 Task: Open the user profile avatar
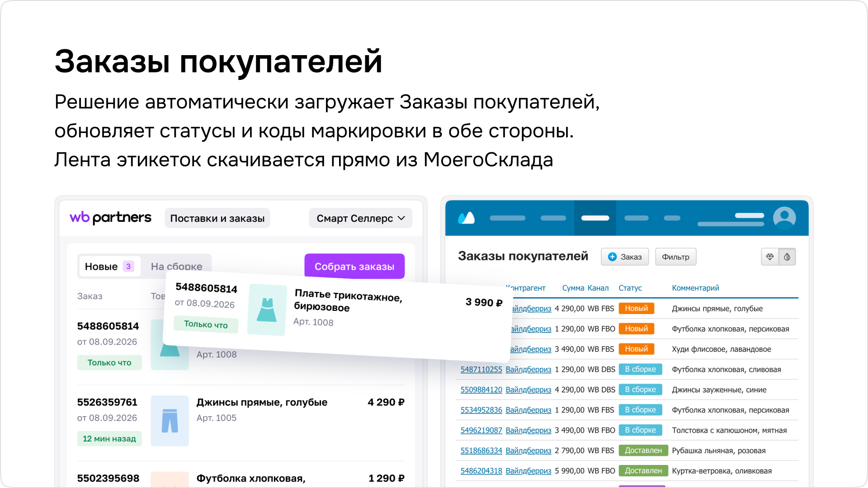784,218
